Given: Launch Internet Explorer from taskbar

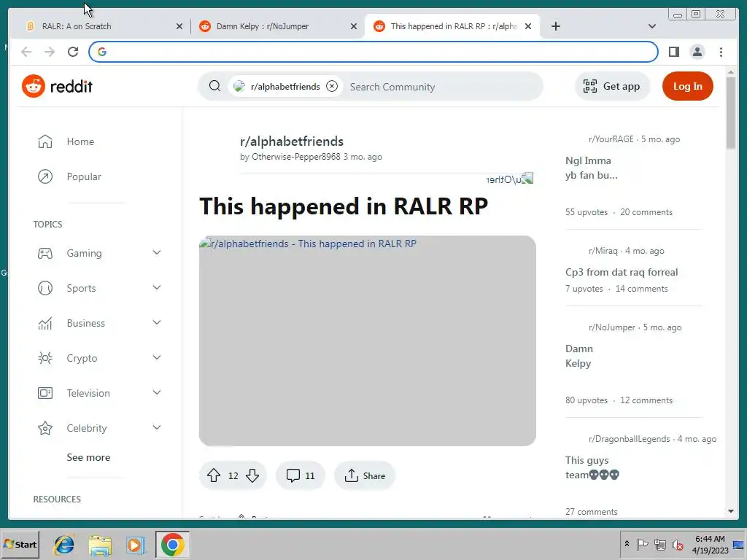Looking at the screenshot, I should pos(64,545).
